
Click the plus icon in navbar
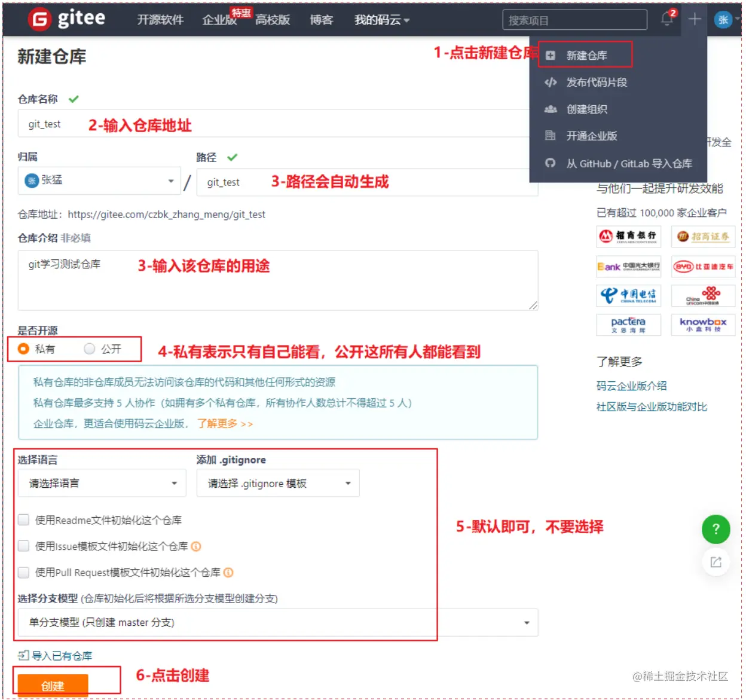(x=694, y=19)
